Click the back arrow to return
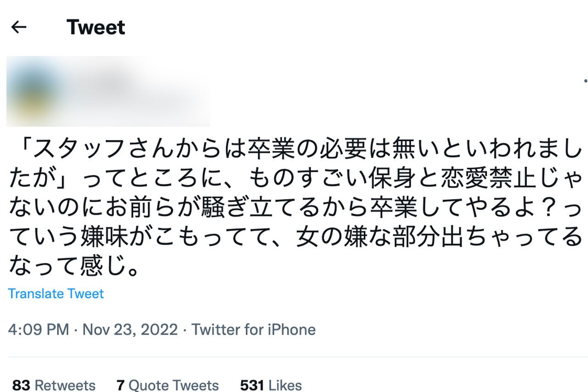Image resolution: width=588 pixels, height=392 pixels. pos(19,27)
